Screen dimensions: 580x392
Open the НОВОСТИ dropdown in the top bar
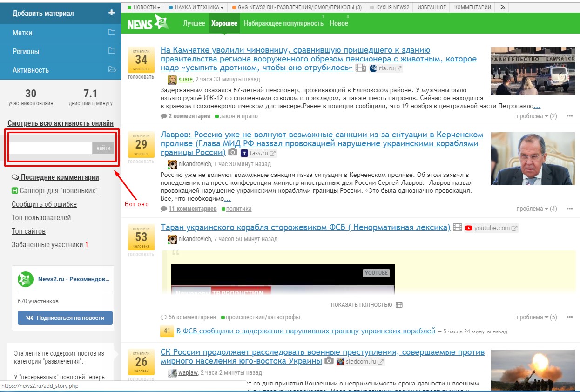coord(144,7)
